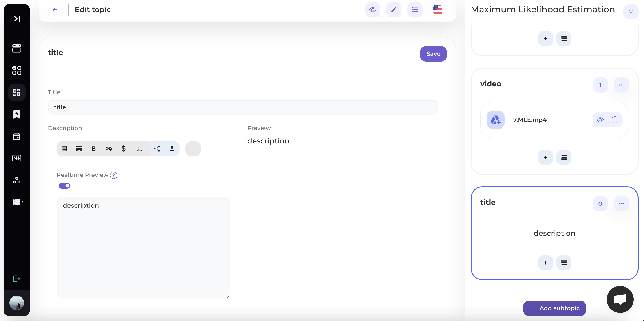Click the pencil edit icon in header
644x321 pixels.
(x=394, y=9)
